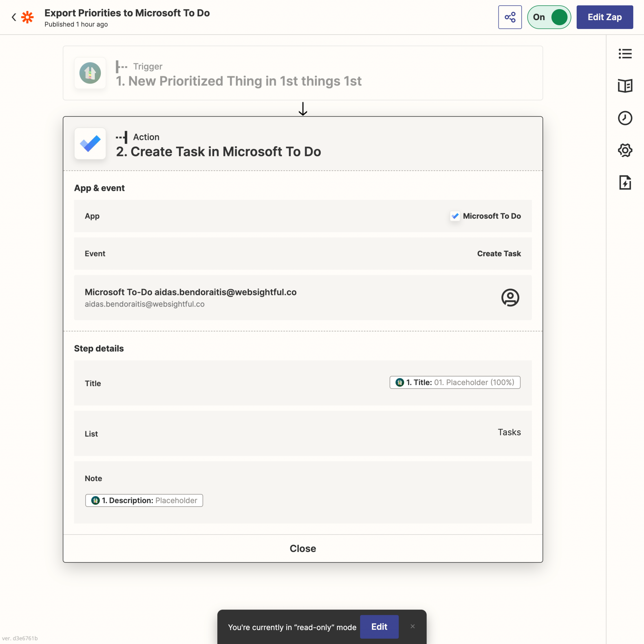
Task: Click the Edit Zap button
Action: [x=605, y=17]
